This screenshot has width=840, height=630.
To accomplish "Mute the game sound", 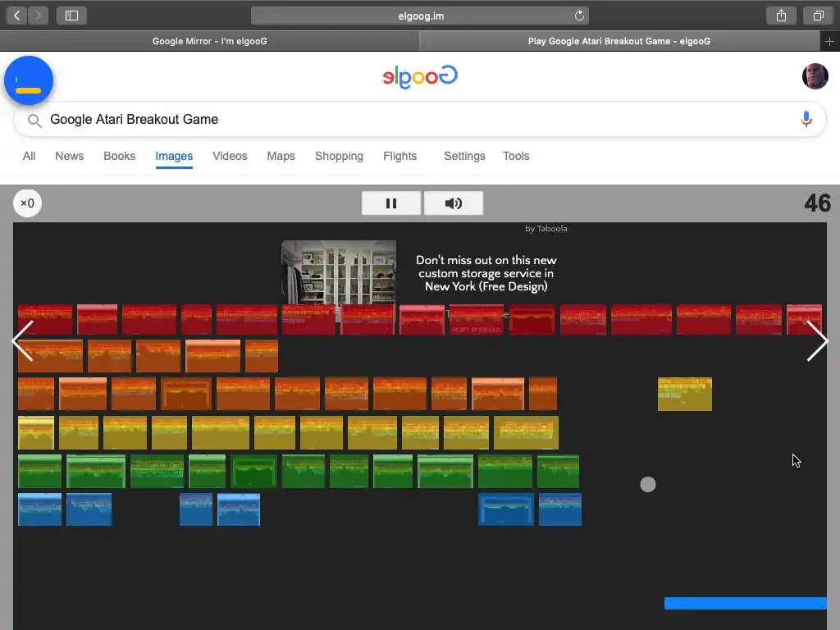I will (x=453, y=203).
